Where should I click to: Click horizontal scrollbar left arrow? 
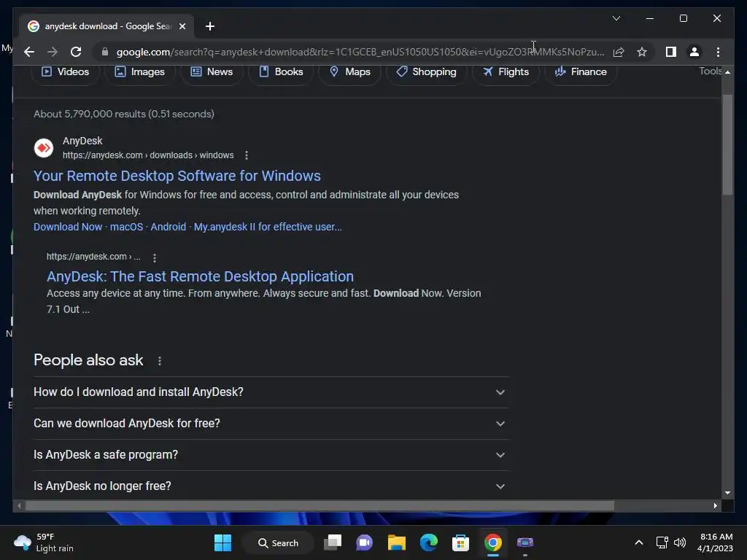(19, 506)
